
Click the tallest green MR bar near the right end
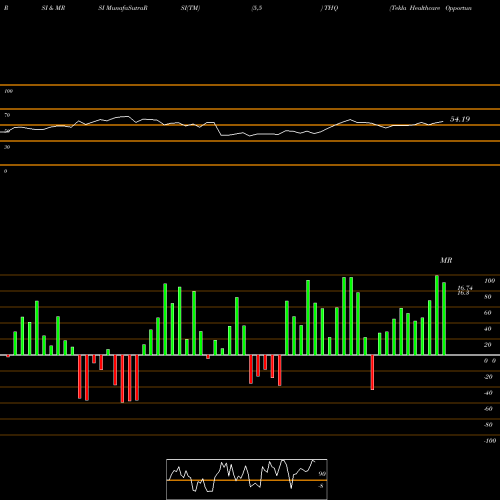(x=437, y=315)
